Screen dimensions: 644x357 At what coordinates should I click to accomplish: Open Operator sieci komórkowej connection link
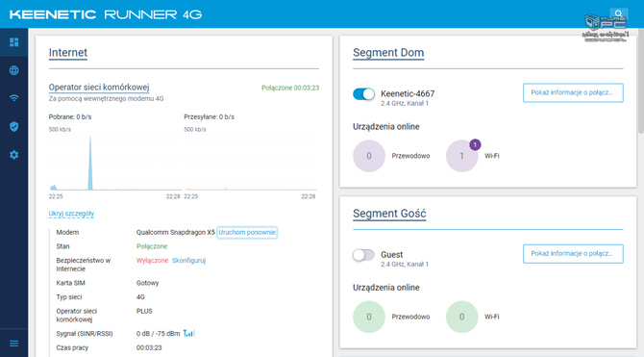(99, 88)
